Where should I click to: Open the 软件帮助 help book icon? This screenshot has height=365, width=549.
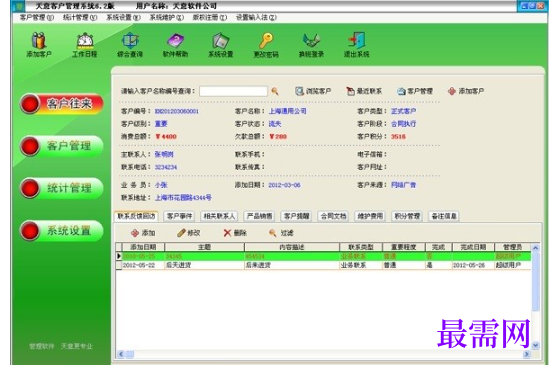pyautogui.click(x=175, y=44)
